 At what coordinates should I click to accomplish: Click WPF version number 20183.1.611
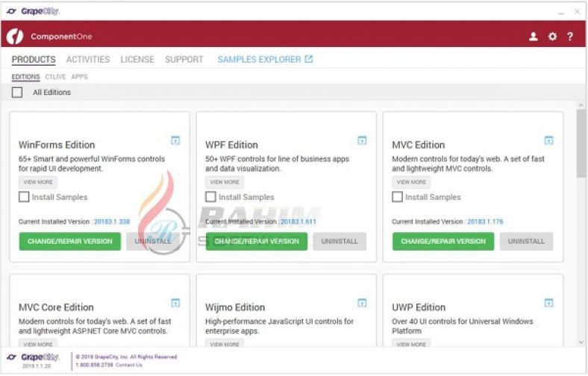click(298, 222)
